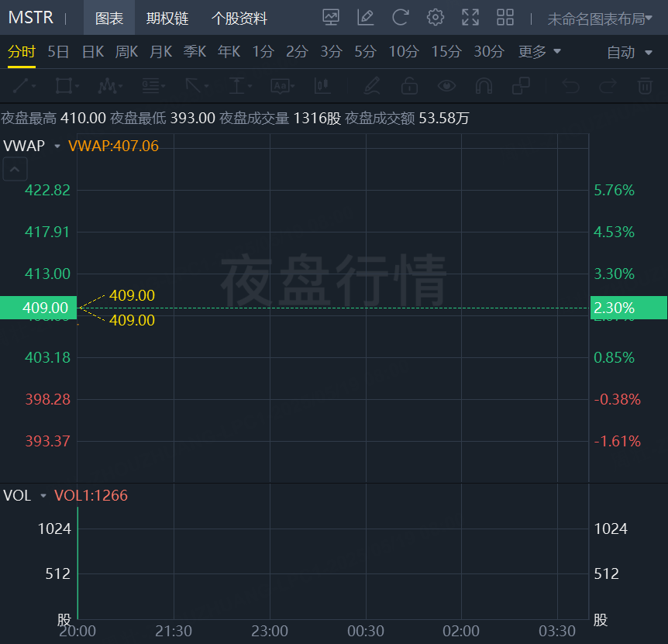The height and width of the screenshot is (644, 668).
Task: Switch to the 图表 tab
Action: click(109, 18)
